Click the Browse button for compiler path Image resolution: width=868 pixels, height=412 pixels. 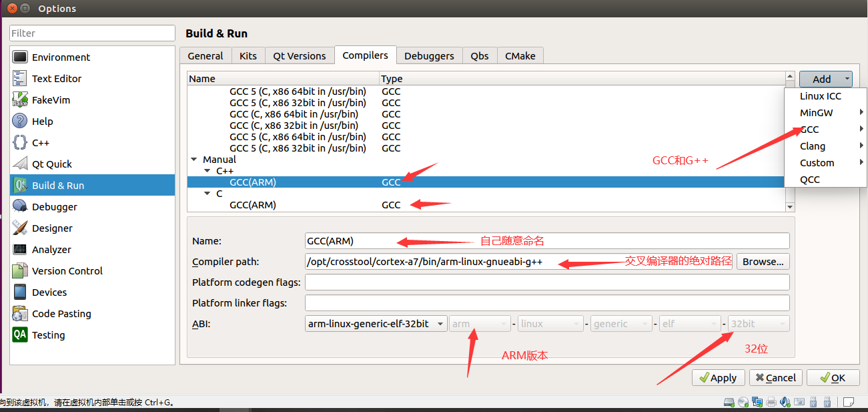[x=762, y=261]
